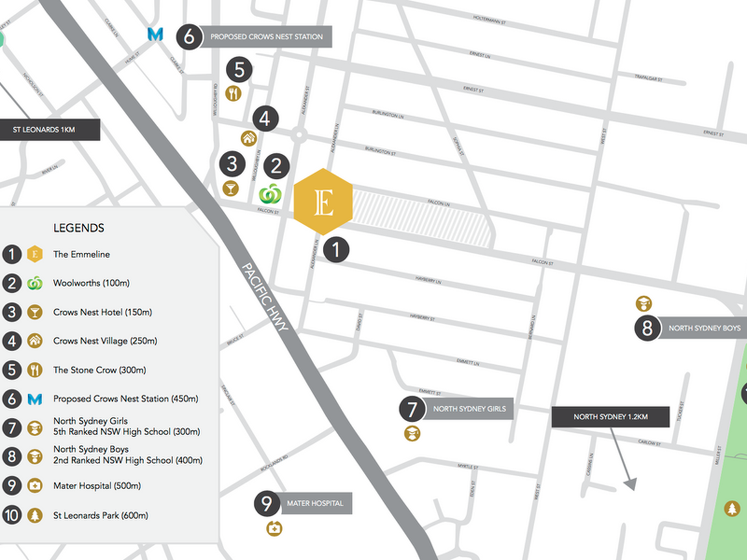Click the cocktail glass icon on the map
The image size is (747, 560).
[x=231, y=189]
